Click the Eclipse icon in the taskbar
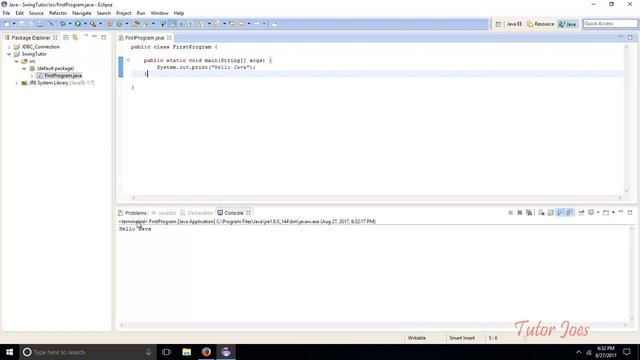The image size is (640, 360). (226, 352)
